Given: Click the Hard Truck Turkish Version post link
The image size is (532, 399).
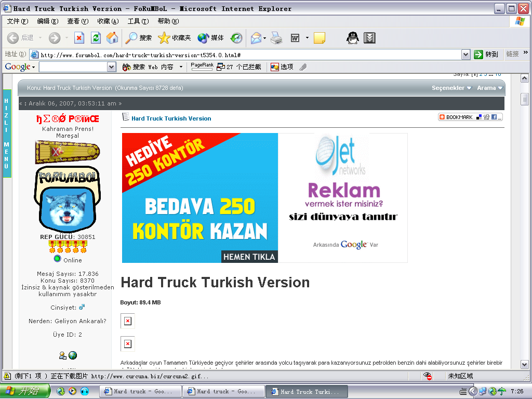Looking at the screenshot, I should [x=171, y=118].
